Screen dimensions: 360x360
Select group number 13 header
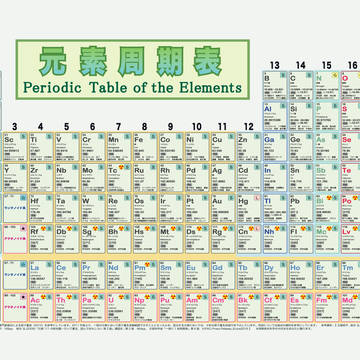point(275,65)
